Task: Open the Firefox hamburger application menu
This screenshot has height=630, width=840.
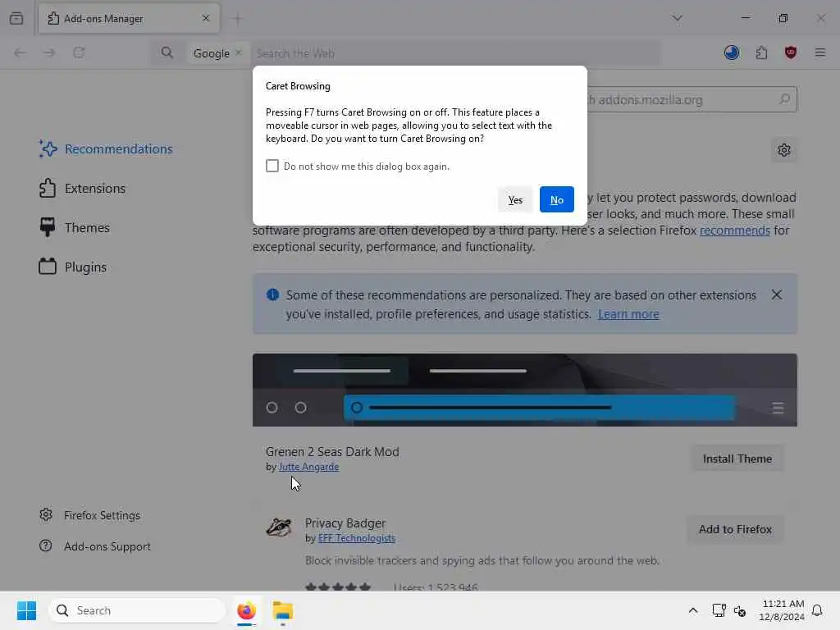Action: 820,52
